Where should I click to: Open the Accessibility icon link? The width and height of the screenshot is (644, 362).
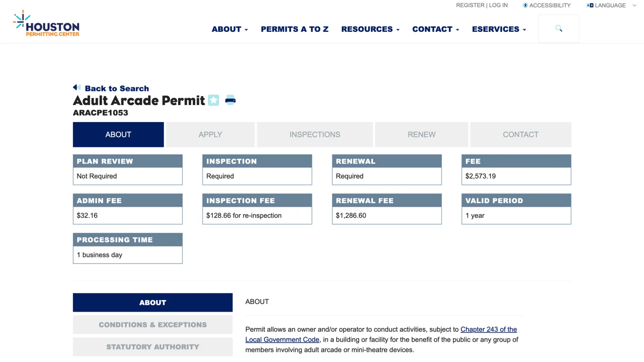[525, 6]
